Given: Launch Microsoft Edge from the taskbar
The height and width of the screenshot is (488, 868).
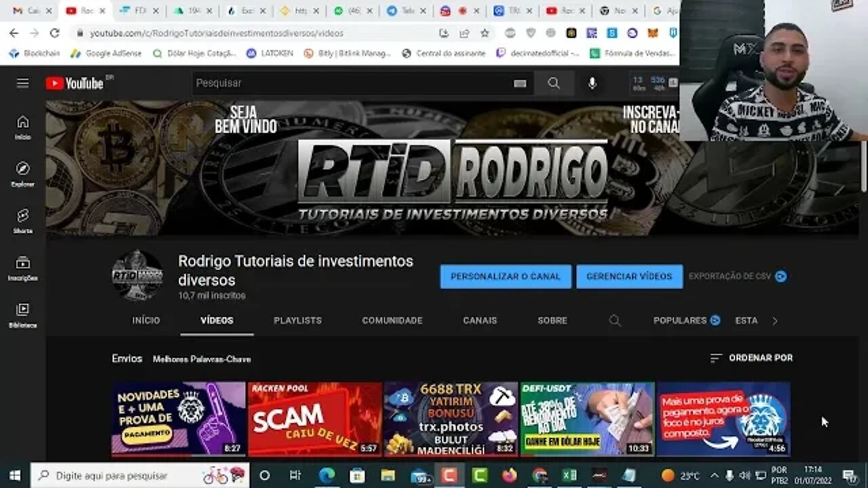Looking at the screenshot, I should click(x=328, y=475).
